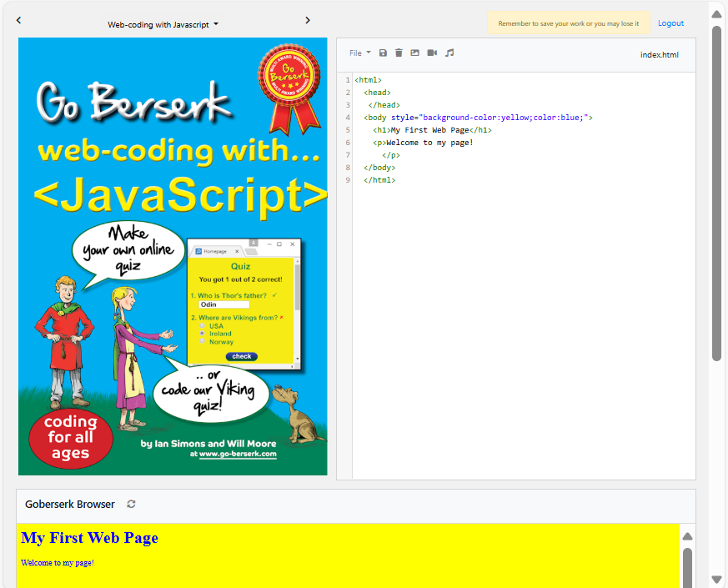
Task: Click the My First Web Page preview heading
Action: [89, 538]
